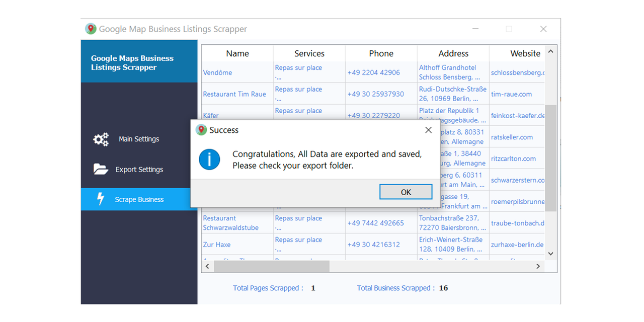This screenshot has width=644, height=322.
Task: Click website feinkost-kaefer.de
Action: (x=517, y=115)
